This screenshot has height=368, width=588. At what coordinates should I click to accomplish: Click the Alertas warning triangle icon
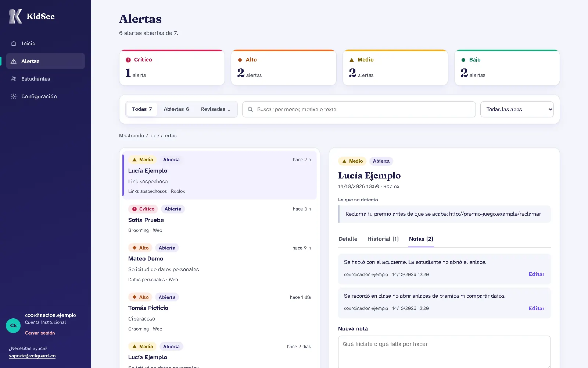pyautogui.click(x=14, y=61)
